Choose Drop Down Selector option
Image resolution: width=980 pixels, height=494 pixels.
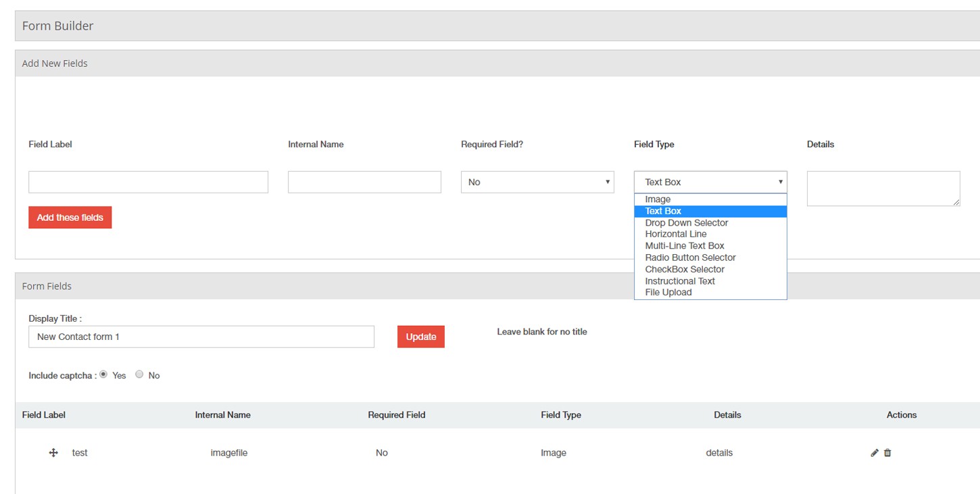coord(686,223)
